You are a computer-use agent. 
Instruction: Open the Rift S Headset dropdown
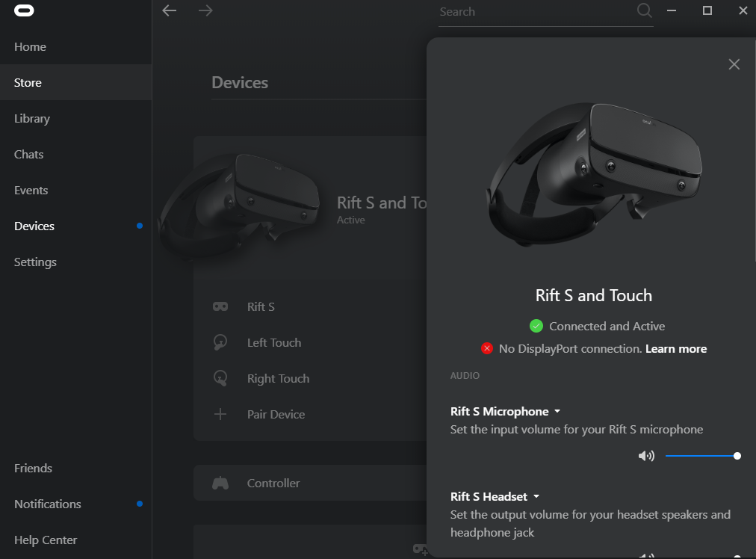click(538, 496)
